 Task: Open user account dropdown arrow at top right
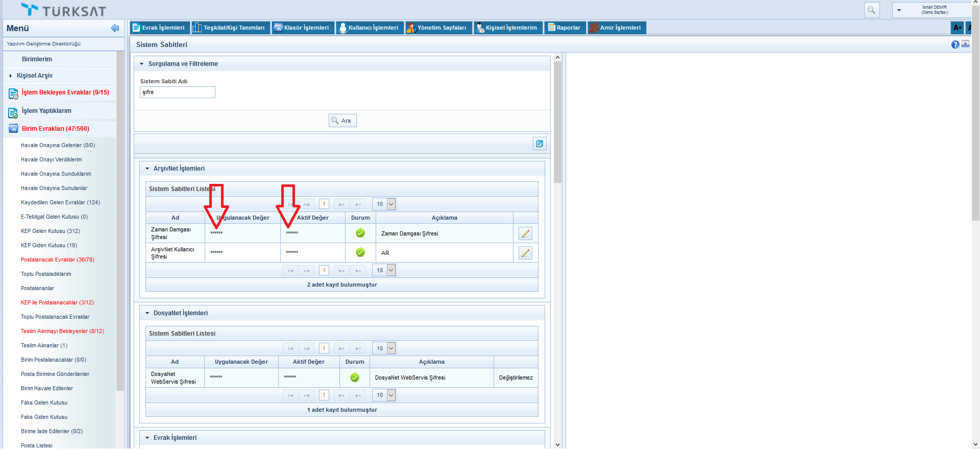pyautogui.click(x=899, y=10)
